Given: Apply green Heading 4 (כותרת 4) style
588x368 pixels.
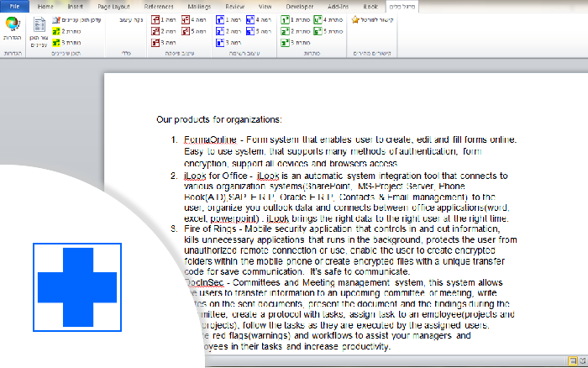Looking at the screenshot, I should (328, 20).
